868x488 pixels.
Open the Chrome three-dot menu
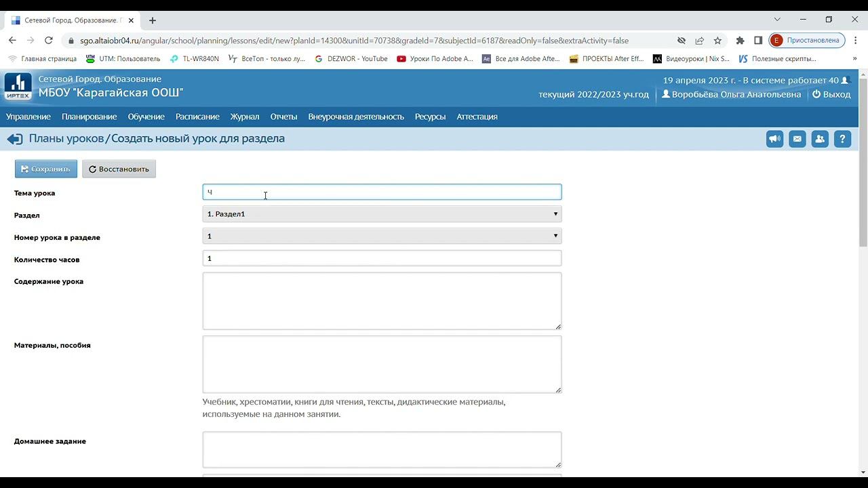point(856,41)
